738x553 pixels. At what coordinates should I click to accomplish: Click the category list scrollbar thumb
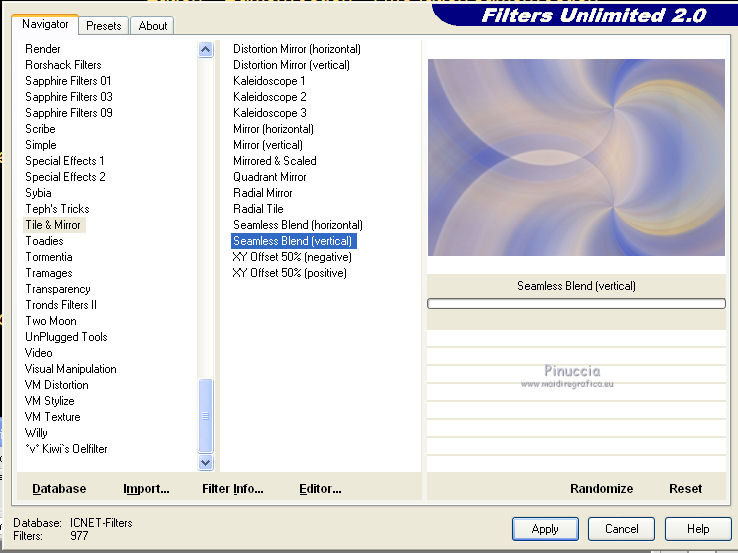[206, 416]
